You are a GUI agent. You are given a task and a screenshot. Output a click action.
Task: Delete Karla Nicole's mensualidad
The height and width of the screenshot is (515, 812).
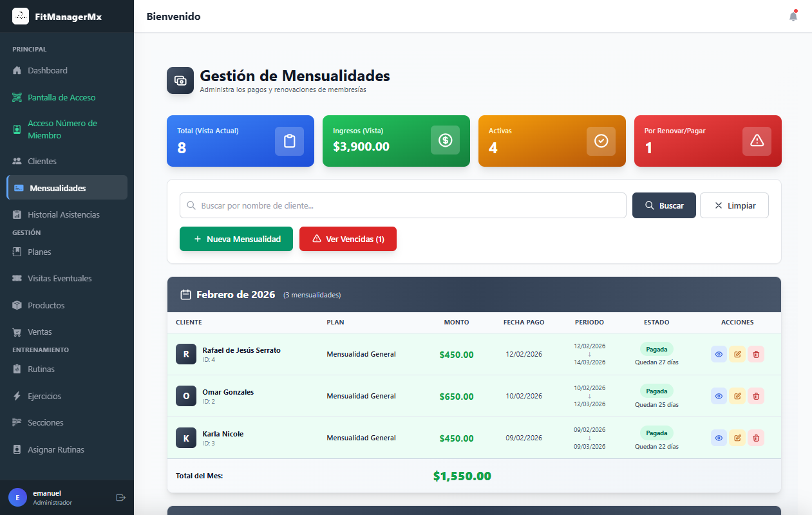coord(756,438)
